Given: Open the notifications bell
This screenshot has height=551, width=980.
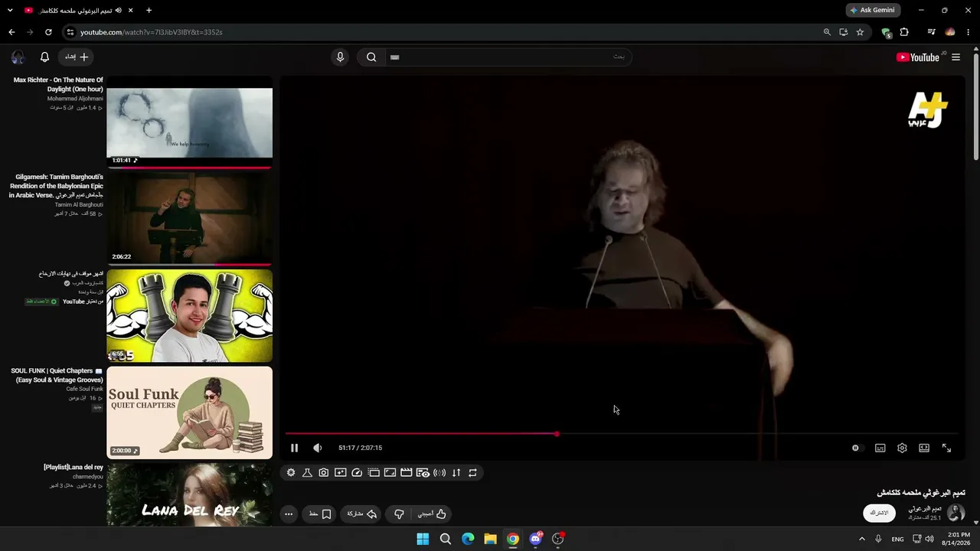Looking at the screenshot, I should (x=44, y=57).
